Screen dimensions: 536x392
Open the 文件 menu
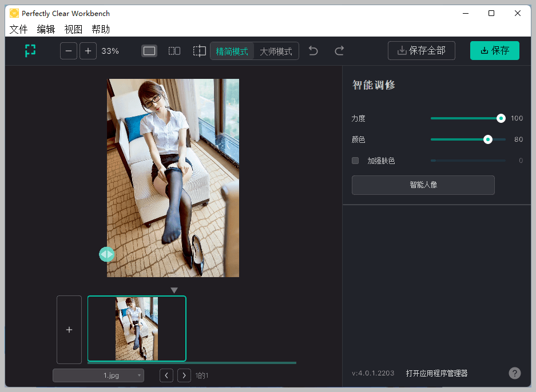coord(18,29)
